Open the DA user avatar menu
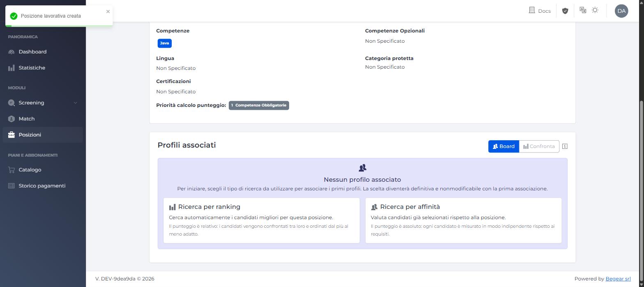Image resolution: width=644 pixels, height=287 pixels. [621, 11]
